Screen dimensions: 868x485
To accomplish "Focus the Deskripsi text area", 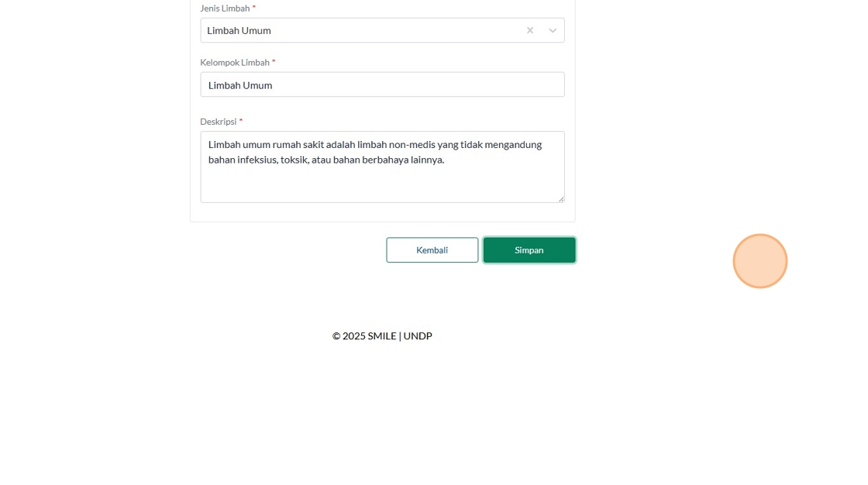I will 382,182.
